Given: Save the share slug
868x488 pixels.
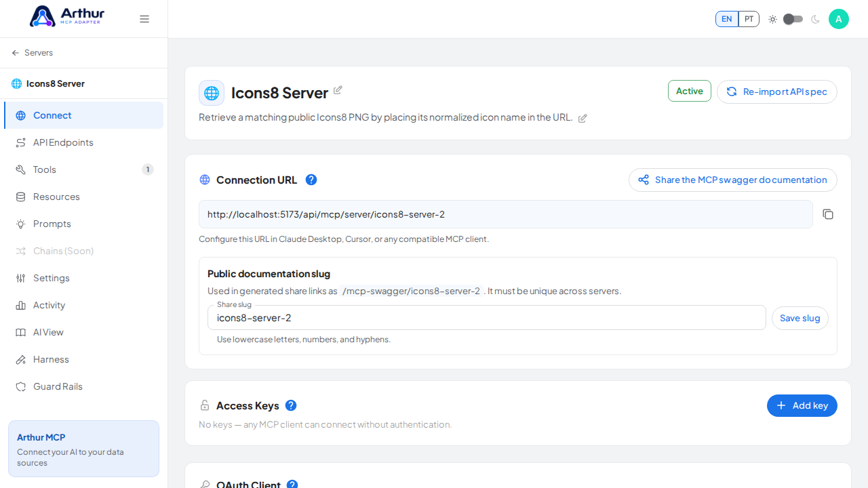Looking at the screenshot, I should click(x=800, y=318).
